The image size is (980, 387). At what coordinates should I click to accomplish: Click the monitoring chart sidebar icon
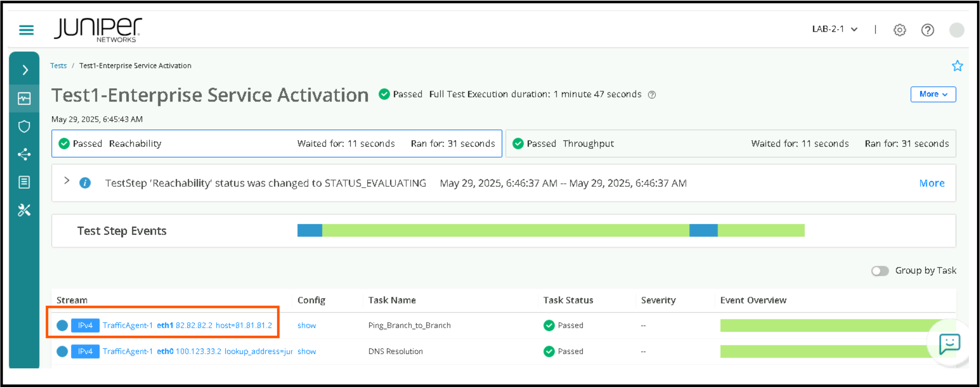[x=24, y=98]
